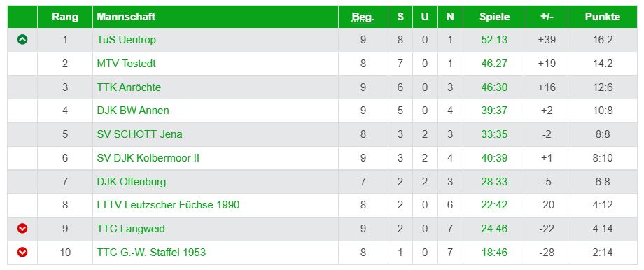Open the MTV Tostedt team page
The width and height of the screenshot is (644, 270).
127,64
